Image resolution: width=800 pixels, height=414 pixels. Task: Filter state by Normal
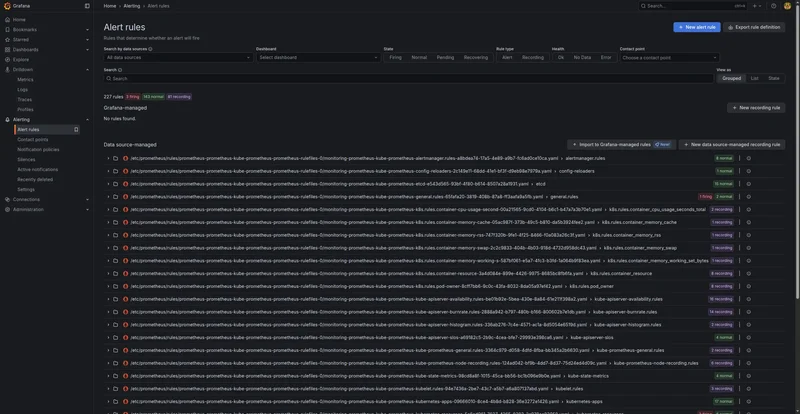click(x=419, y=58)
